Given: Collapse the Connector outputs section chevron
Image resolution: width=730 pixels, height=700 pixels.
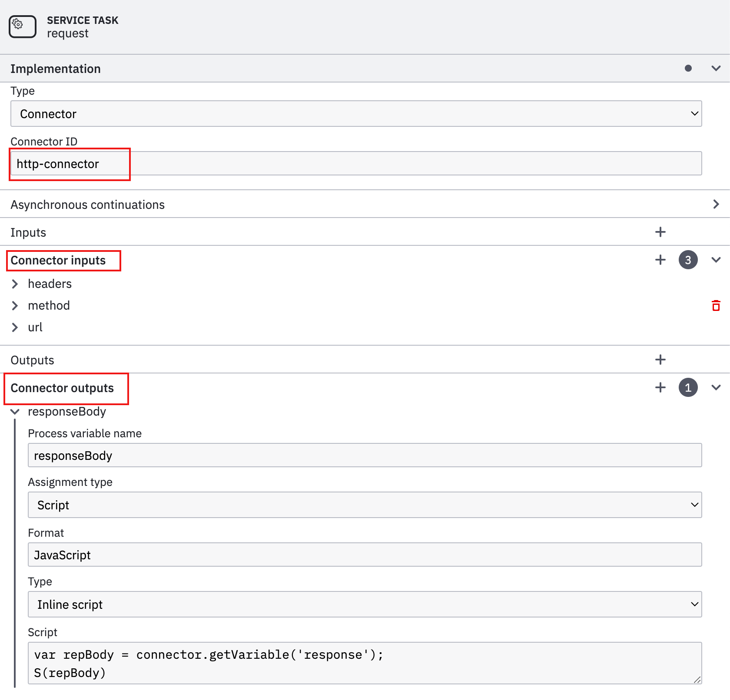Looking at the screenshot, I should click(x=716, y=387).
